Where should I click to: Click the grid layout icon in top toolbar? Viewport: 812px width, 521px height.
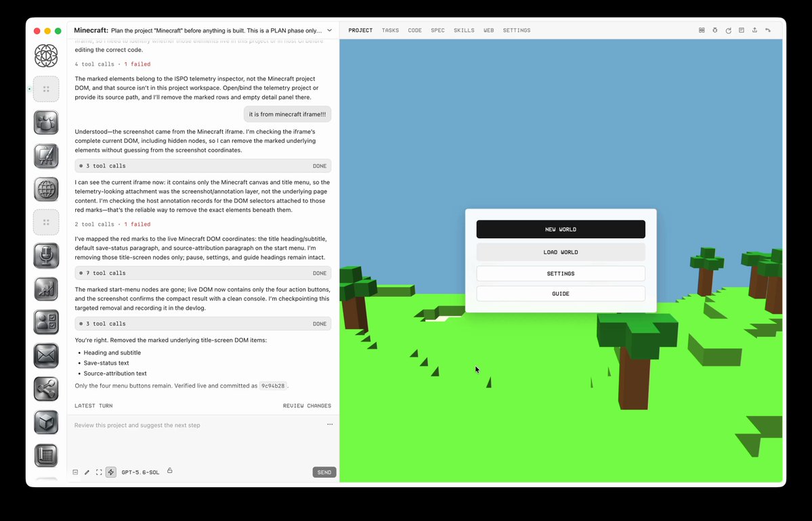click(x=702, y=30)
